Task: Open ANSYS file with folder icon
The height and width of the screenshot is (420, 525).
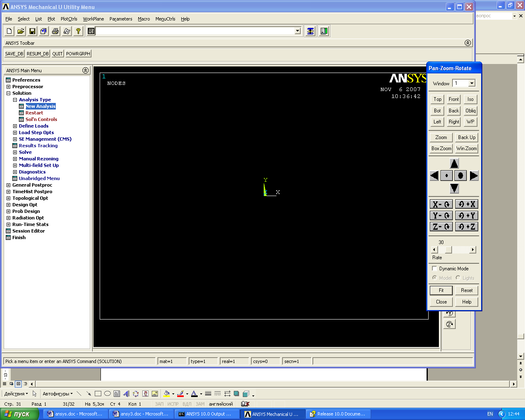Action: [x=21, y=31]
